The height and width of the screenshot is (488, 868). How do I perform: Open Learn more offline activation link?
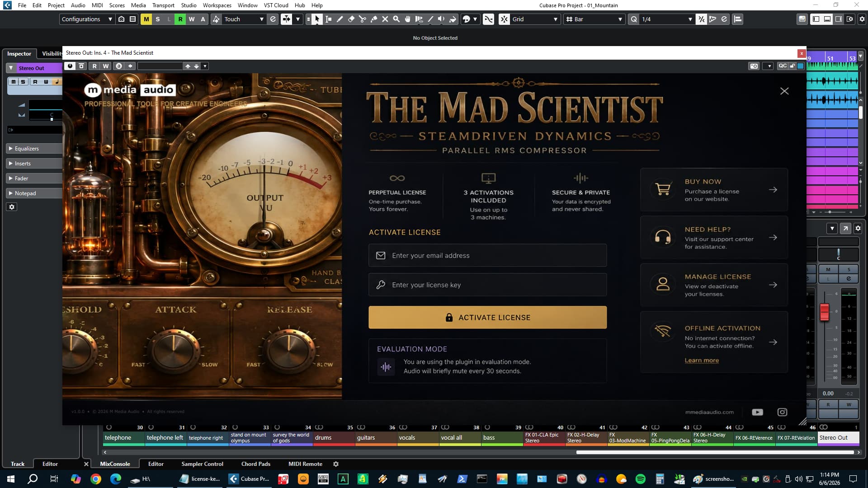click(701, 360)
